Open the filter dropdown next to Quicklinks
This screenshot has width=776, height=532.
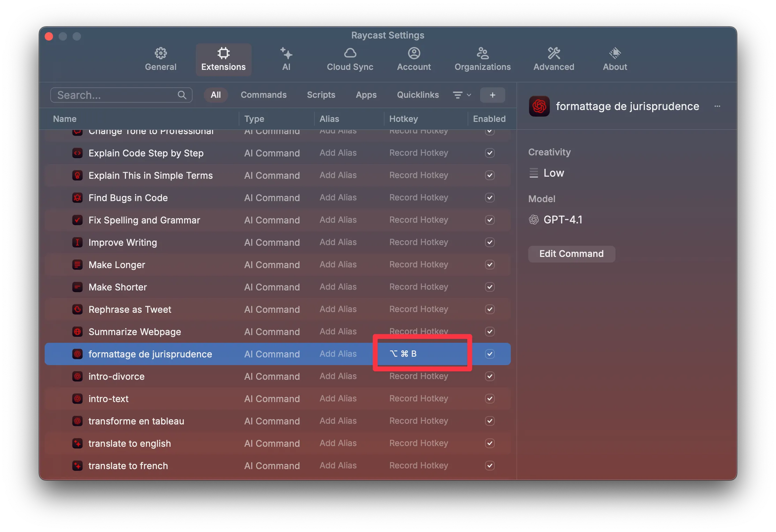tap(462, 95)
